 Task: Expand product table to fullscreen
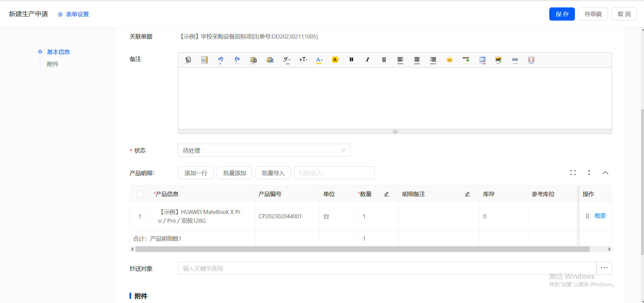tap(573, 173)
